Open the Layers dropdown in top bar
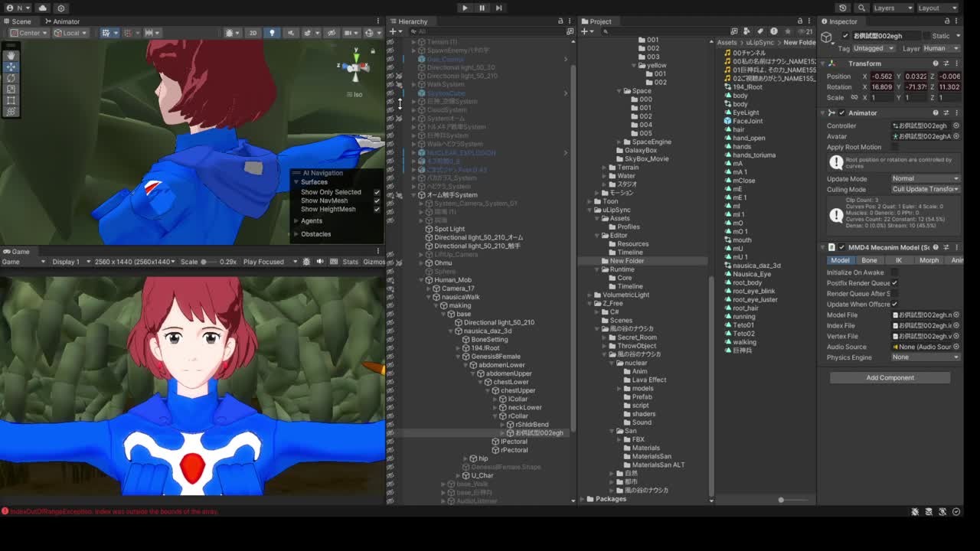 (892, 8)
